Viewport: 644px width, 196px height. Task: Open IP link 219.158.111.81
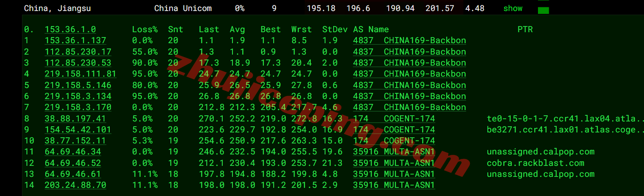(80, 74)
